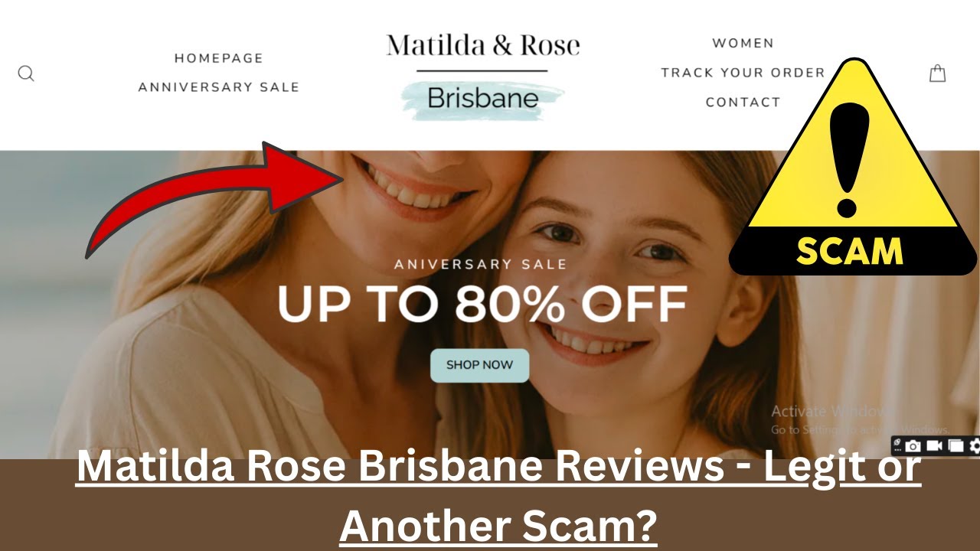Image resolution: width=980 pixels, height=551 pixels.
Task: Click the Matilda & Rose logo
Action: point(482,45)
